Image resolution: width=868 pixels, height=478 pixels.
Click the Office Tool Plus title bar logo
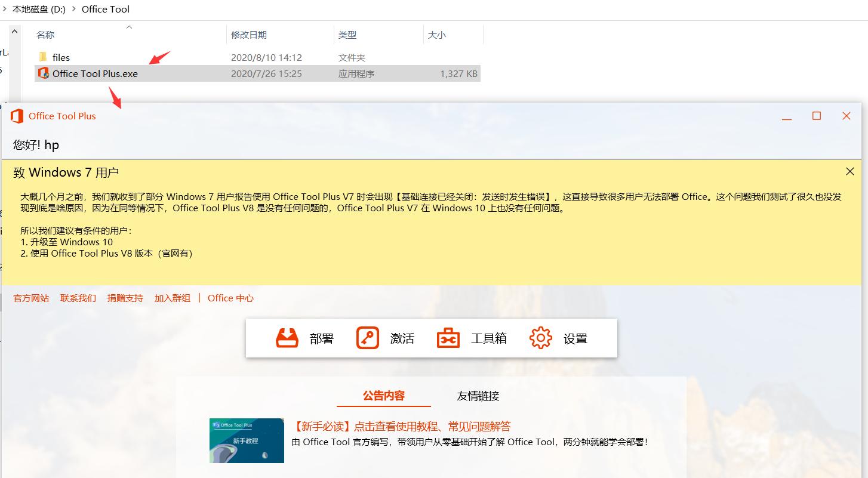[17, 116]
